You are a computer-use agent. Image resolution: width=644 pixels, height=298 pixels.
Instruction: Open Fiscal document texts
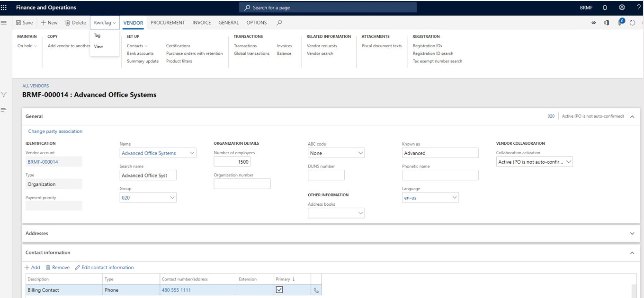(382, 46)
